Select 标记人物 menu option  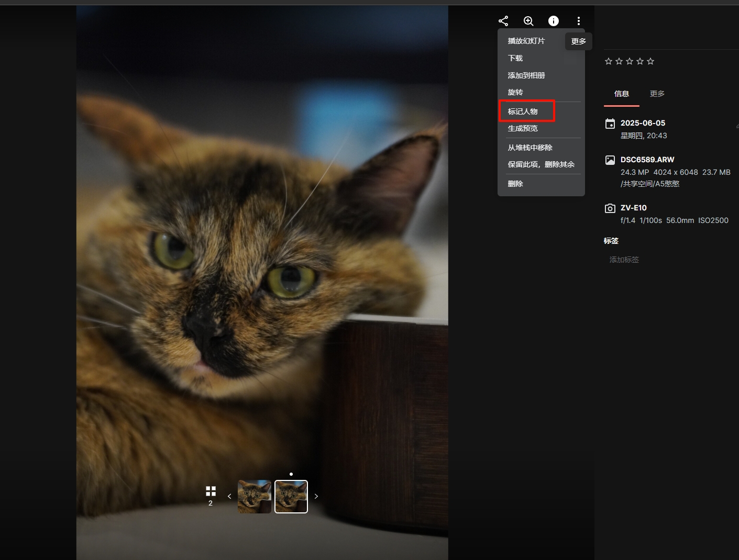tap(523, 111)
